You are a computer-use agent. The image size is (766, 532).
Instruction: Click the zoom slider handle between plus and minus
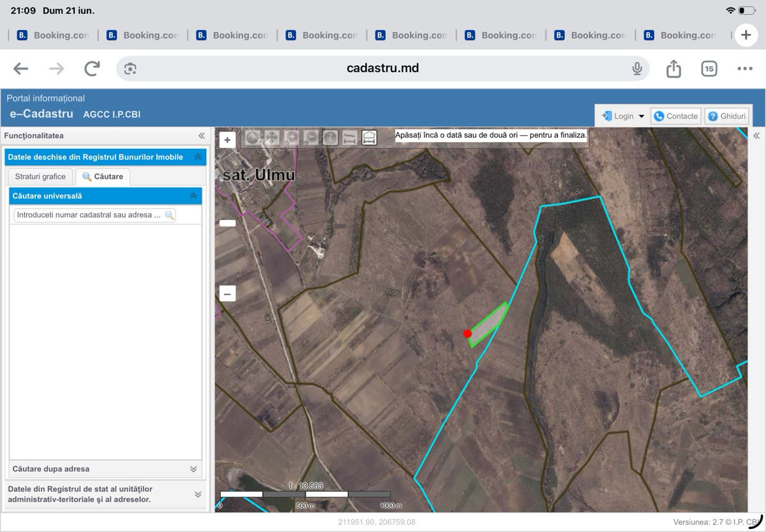pos(227,223)
